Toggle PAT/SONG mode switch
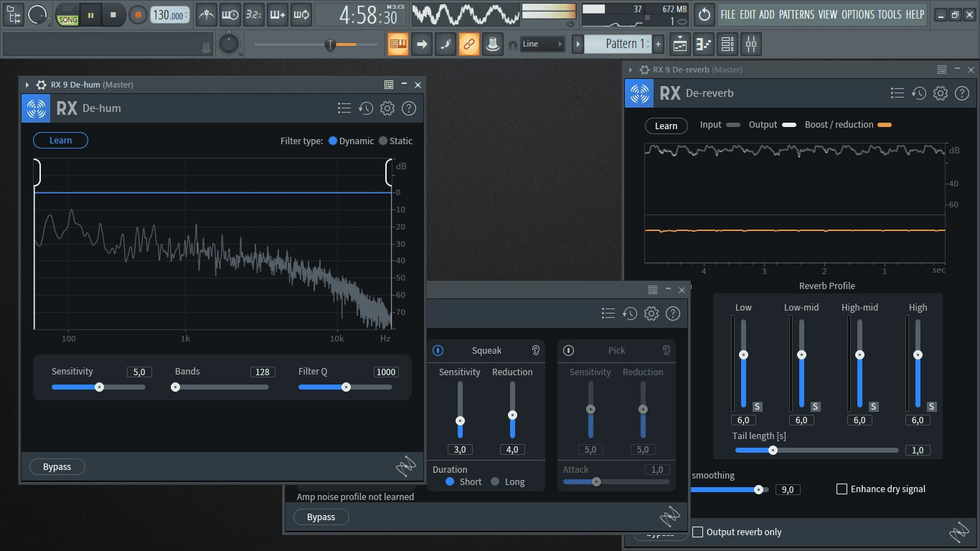The width and height of the screenshot is (980, 551). 68,14
